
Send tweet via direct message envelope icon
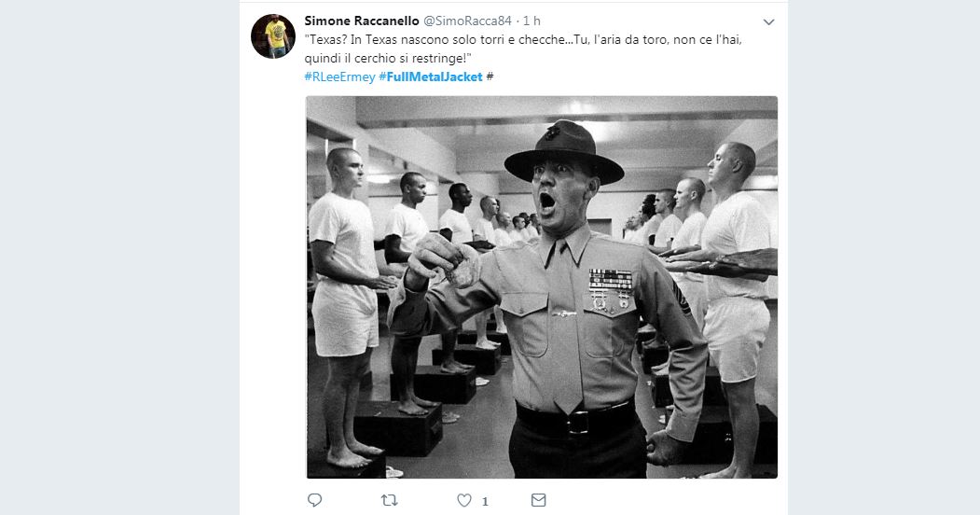[x=538, y=501]
